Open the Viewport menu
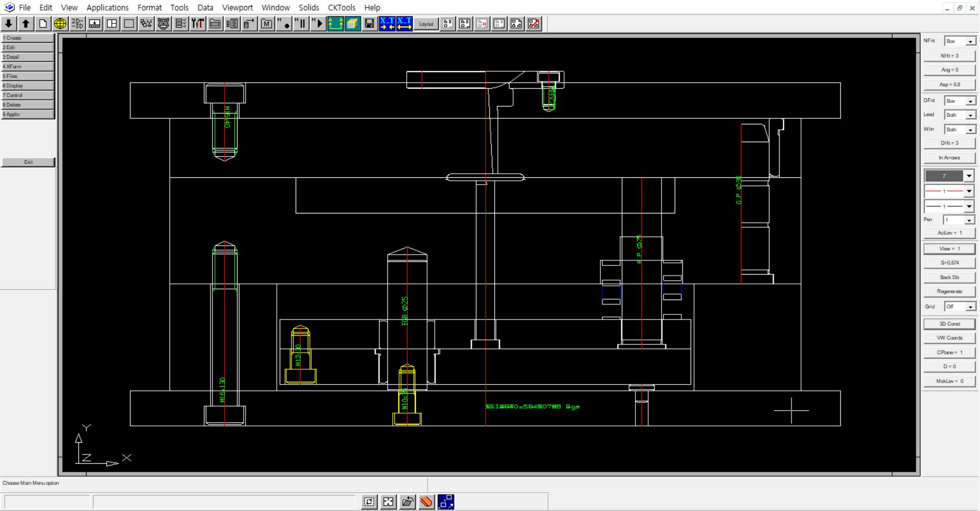The height and width of the screenshot is (511, 980). point(237,8)
